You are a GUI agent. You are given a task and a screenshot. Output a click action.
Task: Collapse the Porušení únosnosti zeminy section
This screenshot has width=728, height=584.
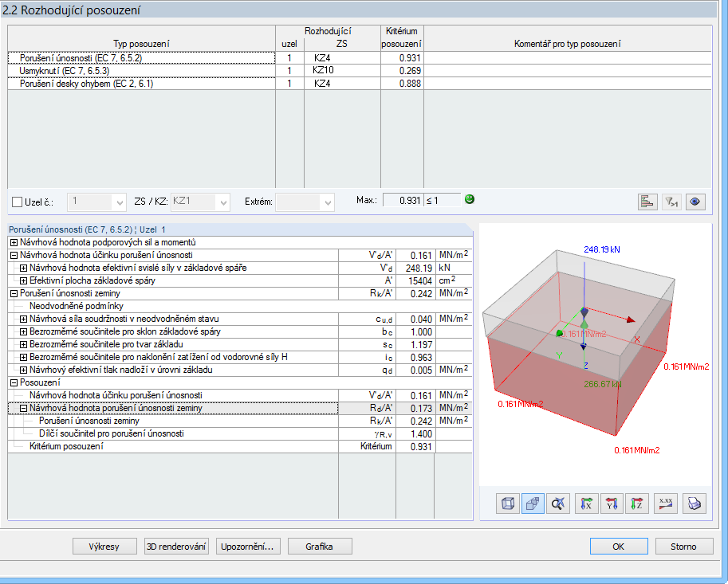coord(14,294)
